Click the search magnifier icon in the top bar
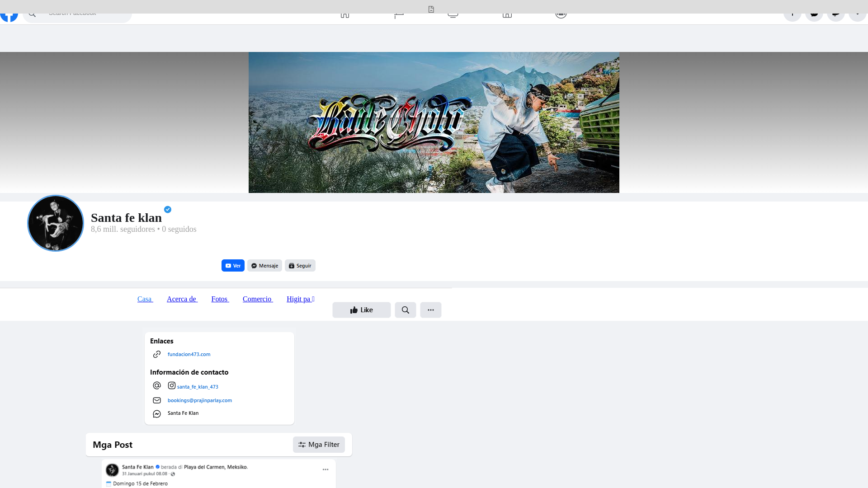 pos(32,14)
